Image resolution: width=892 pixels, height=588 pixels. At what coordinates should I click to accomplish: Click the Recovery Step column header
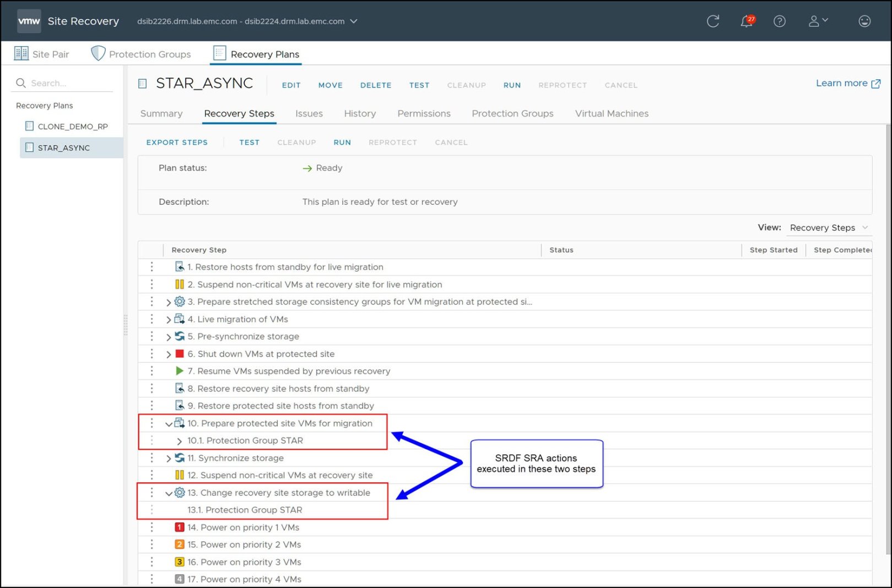(199, 250)
